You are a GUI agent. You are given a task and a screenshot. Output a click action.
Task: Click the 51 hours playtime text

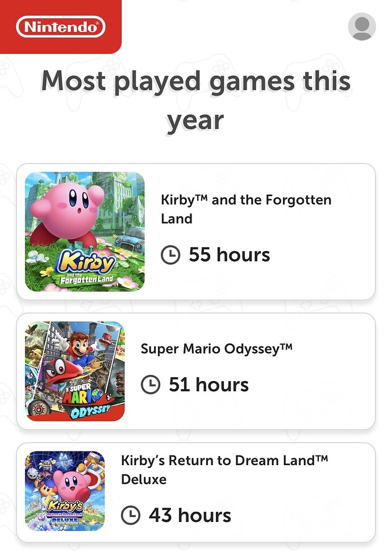click(x=208, y=385)
